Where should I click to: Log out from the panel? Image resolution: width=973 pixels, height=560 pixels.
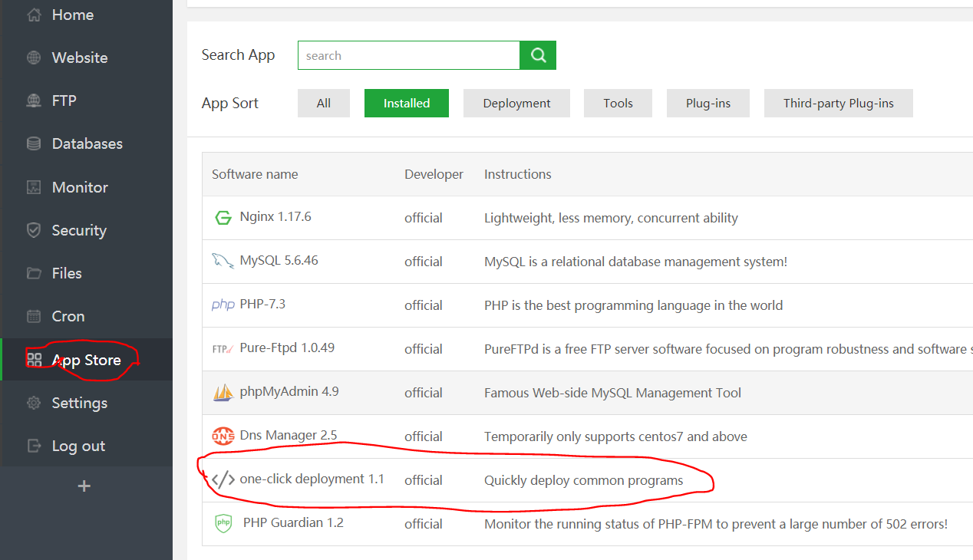(x=78, y=446)
